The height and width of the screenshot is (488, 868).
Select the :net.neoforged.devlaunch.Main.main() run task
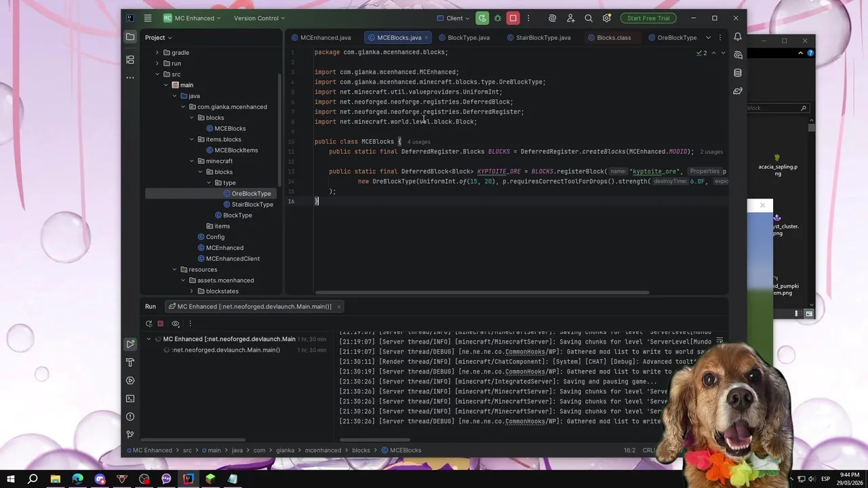coord(226,350)
